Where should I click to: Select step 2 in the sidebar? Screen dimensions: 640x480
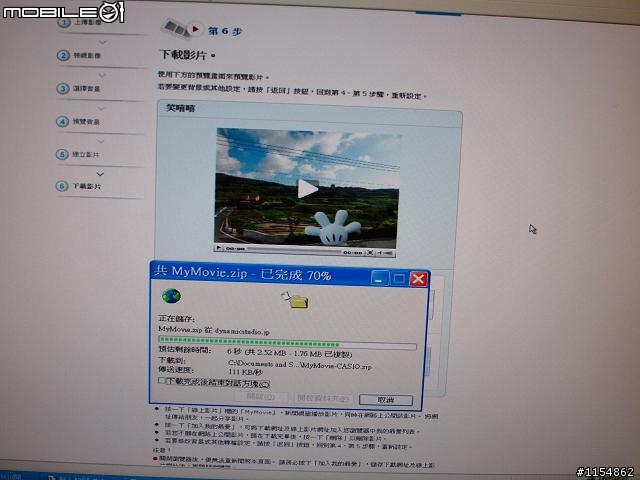point(79,55)
